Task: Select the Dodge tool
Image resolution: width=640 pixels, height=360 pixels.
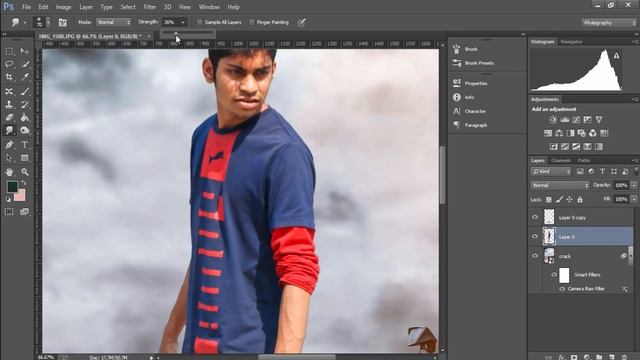Action: pyautogui.click(x=24, y=131)
